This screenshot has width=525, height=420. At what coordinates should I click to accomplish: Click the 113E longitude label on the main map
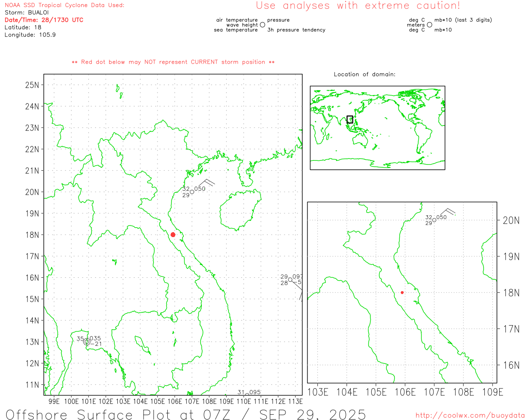coord(295,402)
